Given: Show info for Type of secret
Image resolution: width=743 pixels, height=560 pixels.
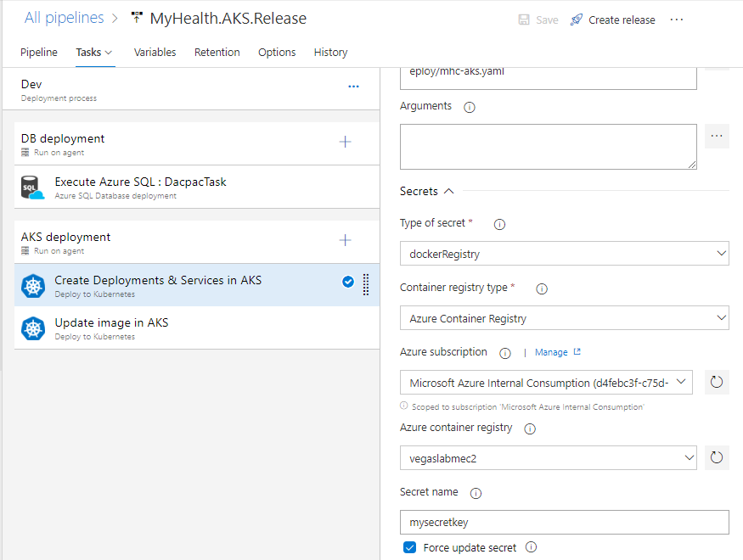Looking at the screenshot, I should tap(499, 224).
